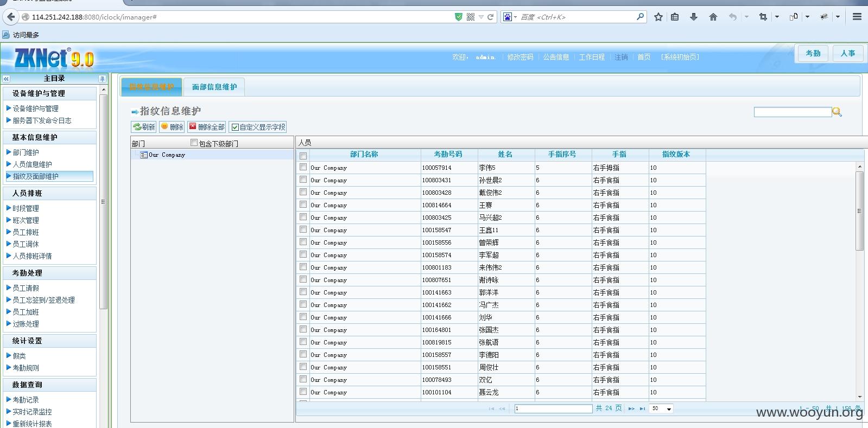
Task: Reload the page using the refresh icon
Action: point(490,17)
